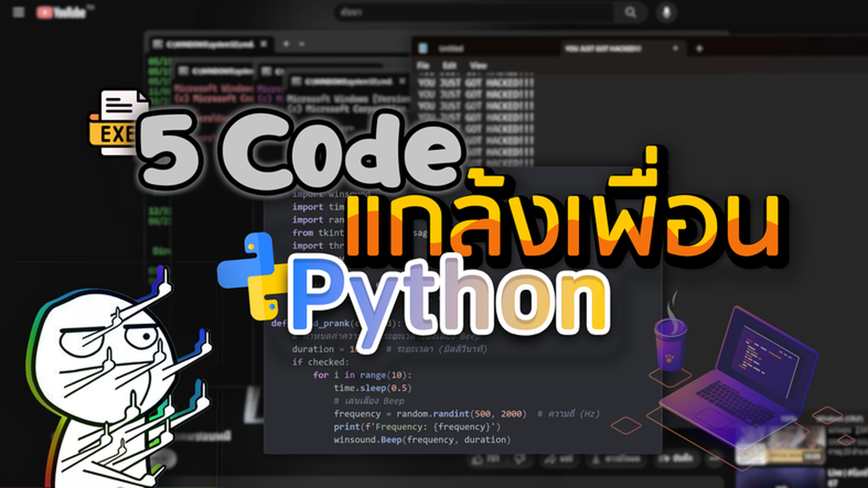Click the print Frequency code line
The image size is (868, 488).
point(417,427)
